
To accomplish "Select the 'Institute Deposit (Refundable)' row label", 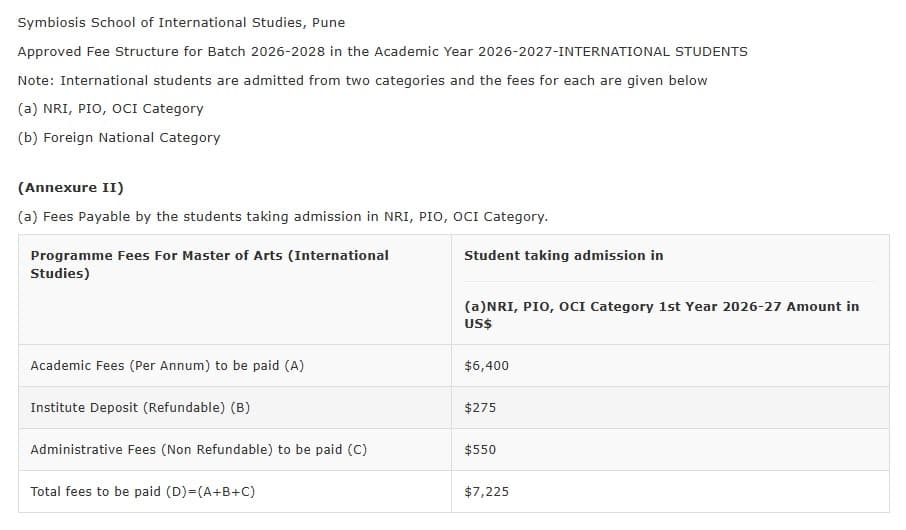I will tap(140, 408).
